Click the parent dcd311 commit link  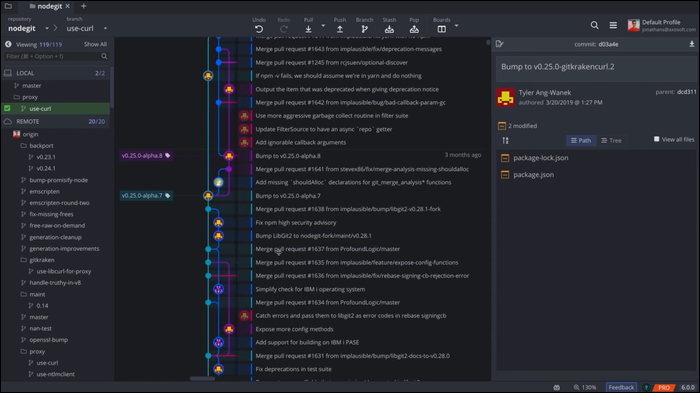coord(687,92)
